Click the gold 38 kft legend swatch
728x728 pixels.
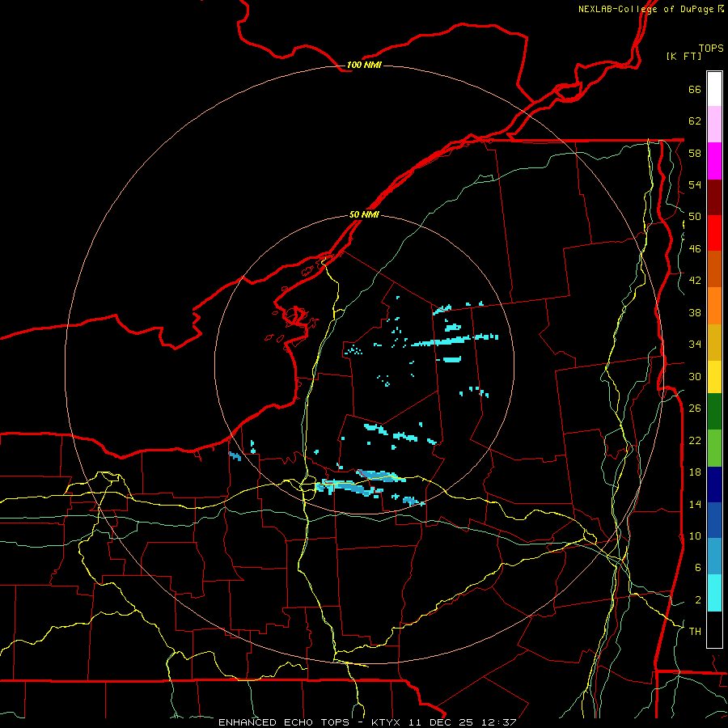pyautogui.click(x=714, y=341)
